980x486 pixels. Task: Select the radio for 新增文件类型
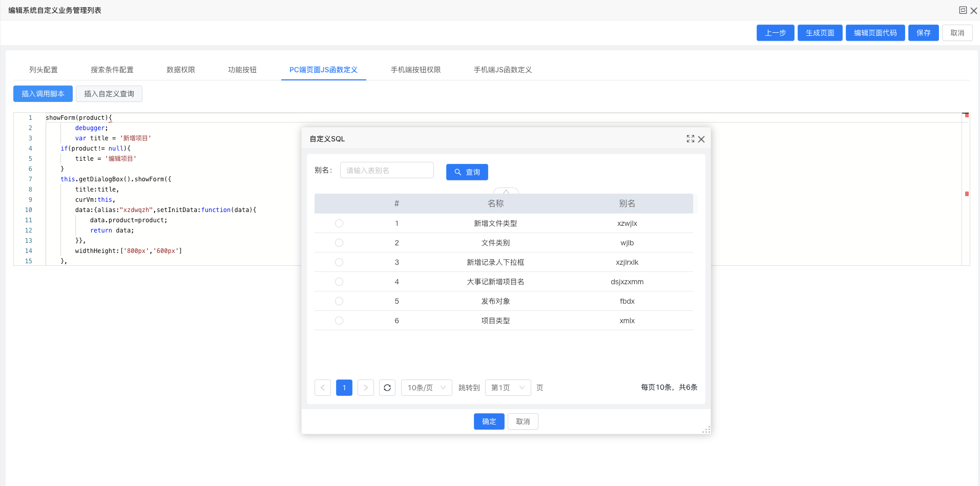click(339, 223)
